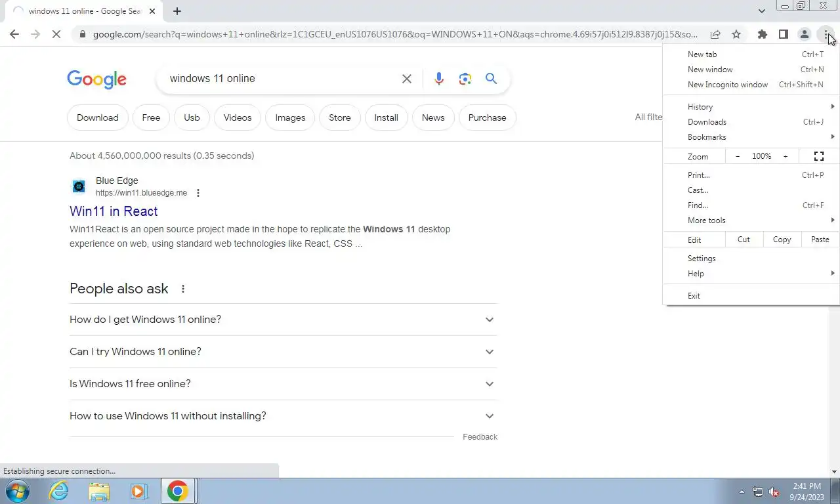Open the More tools submenu

[751, 220]
